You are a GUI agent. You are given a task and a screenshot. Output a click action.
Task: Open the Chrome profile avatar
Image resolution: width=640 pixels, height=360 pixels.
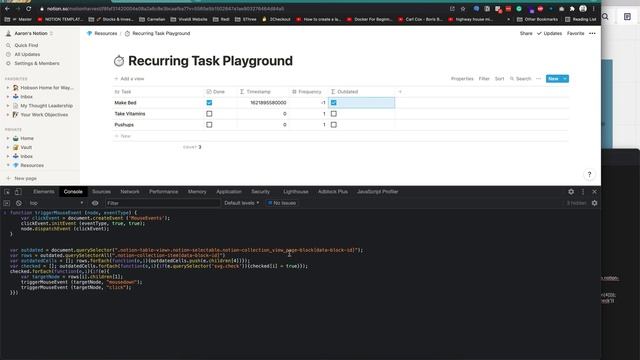pyautogui.click(x=583, y=9)
